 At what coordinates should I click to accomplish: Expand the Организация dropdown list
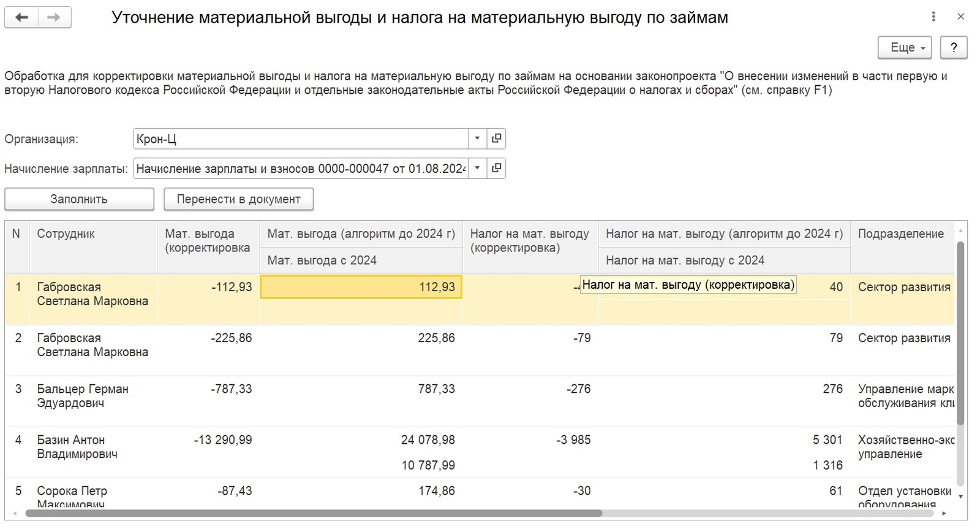[477, 139]
